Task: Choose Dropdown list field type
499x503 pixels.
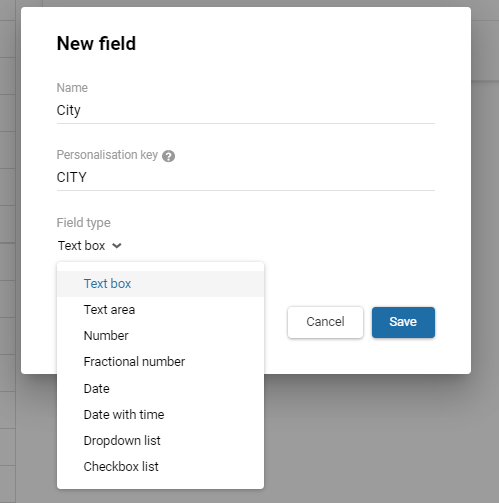Action: [160, 441]
